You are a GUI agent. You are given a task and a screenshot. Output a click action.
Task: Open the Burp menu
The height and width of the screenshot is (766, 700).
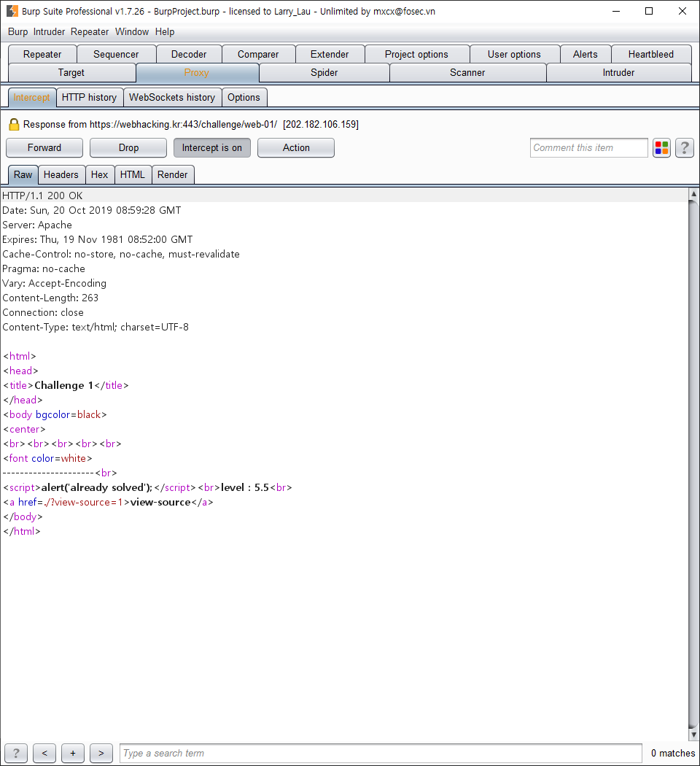pos(17,32)
